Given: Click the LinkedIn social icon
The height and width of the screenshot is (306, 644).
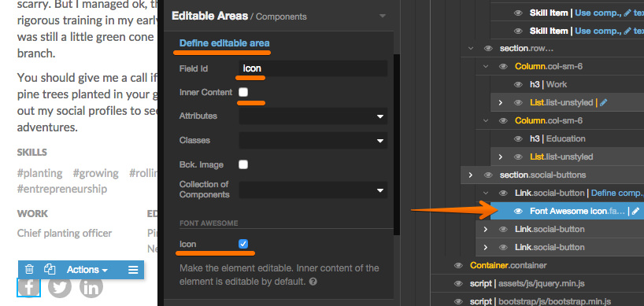Looking at the screenshot, I should click(x=91, y=287).
